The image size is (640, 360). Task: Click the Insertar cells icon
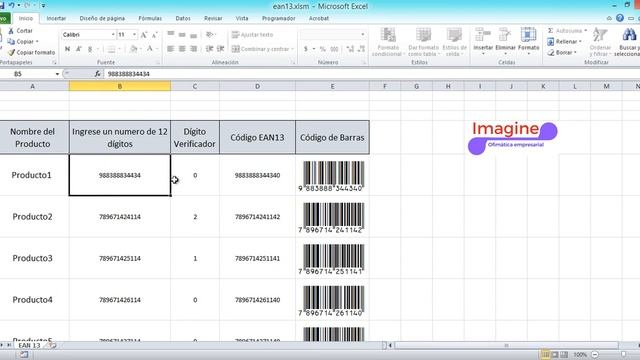483,35
